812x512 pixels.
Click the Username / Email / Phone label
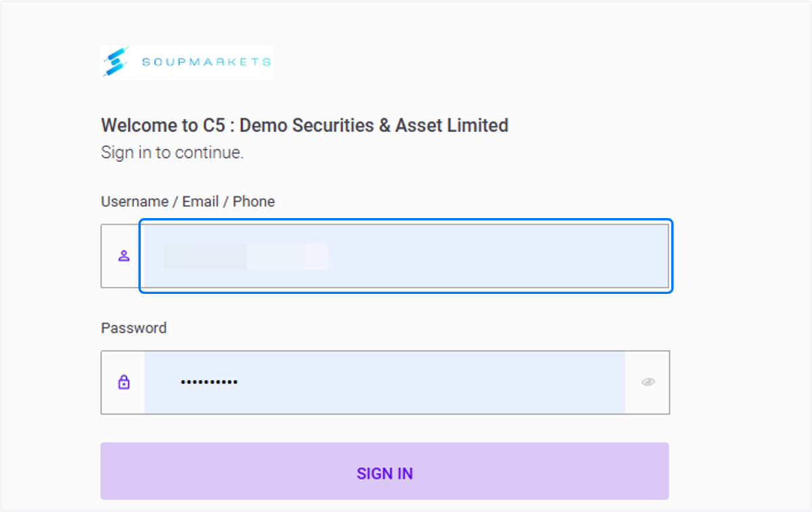click(x=188, y=202)
